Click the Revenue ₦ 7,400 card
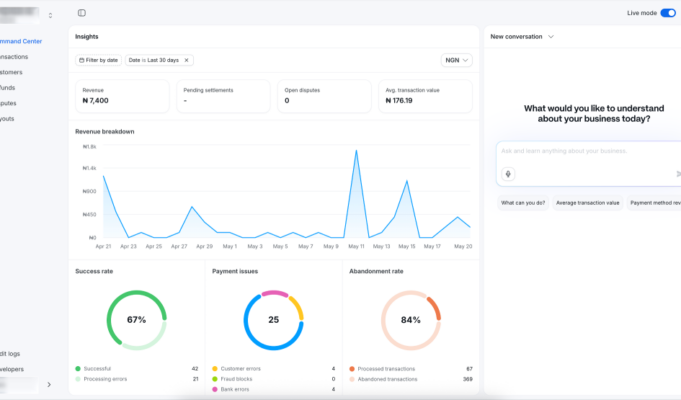681x400 pixels. 122,96
